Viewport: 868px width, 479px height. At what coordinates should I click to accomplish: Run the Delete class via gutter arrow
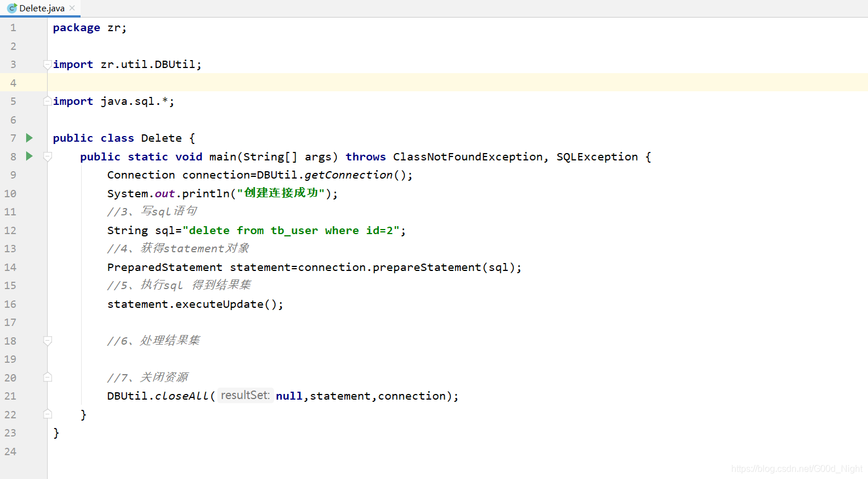point(30,138)
